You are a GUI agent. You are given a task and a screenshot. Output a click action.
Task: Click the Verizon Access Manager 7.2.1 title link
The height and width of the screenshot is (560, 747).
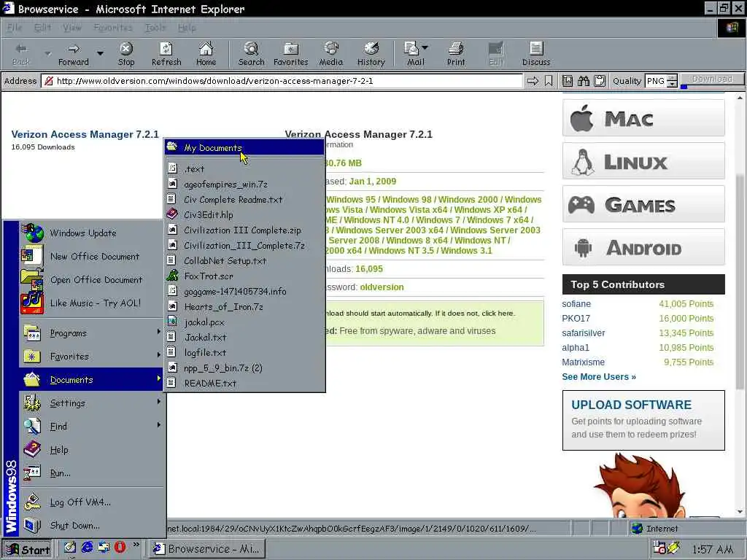(x=85, y=134)
